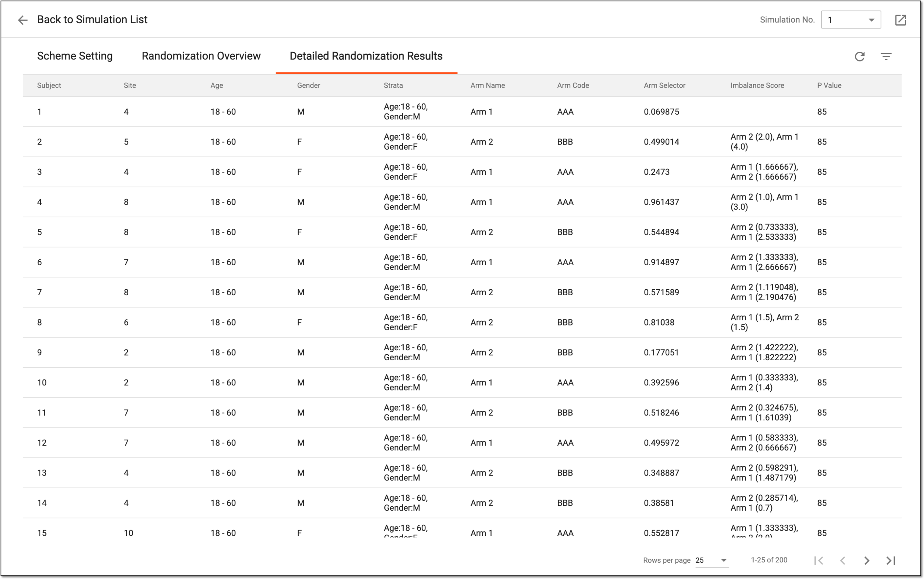This screenshot has height=579, width=924.
Task: Click the Age column header
Action: pos(217,85)
